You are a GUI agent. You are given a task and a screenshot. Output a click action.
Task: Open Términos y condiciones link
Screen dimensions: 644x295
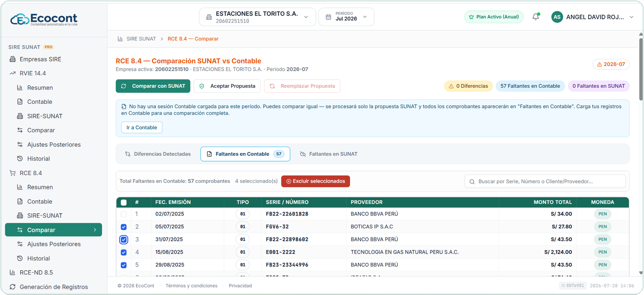pyautogui.click(x=191, y=286)
